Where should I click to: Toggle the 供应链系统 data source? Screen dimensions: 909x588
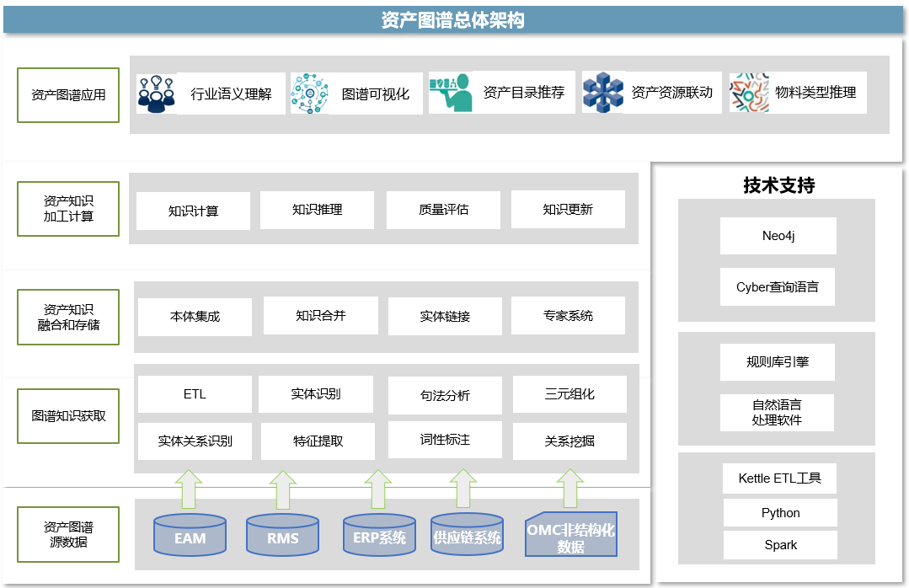click(x=466, y=534)
